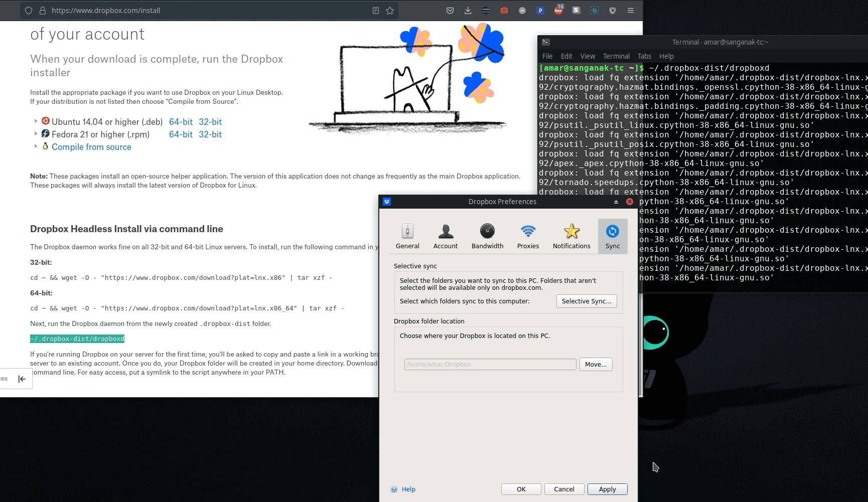Select the Sync section in Dropbox Preferences
The height and width of the screenshot is (502, 868).
click(x=613, y=236)
